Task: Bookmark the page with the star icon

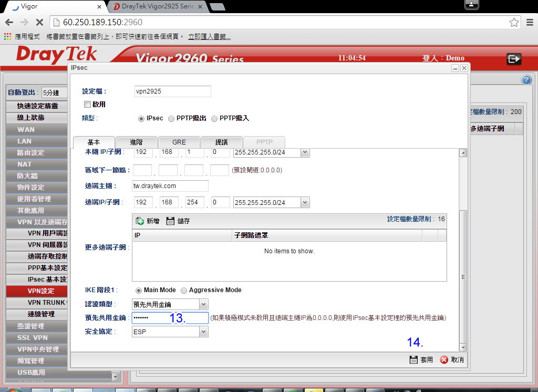Action: 514,23
